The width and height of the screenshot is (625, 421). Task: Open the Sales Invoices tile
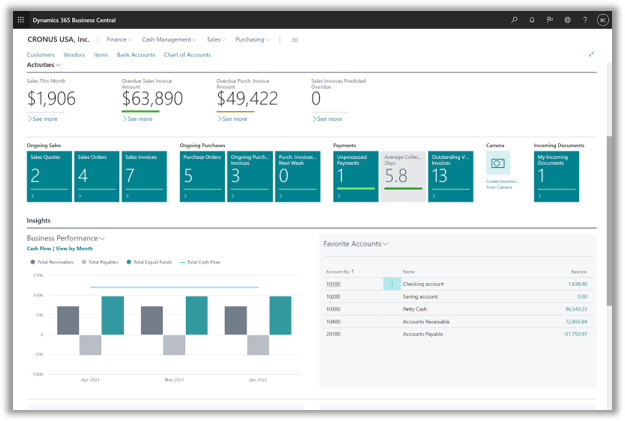click(x=144, y=176)
